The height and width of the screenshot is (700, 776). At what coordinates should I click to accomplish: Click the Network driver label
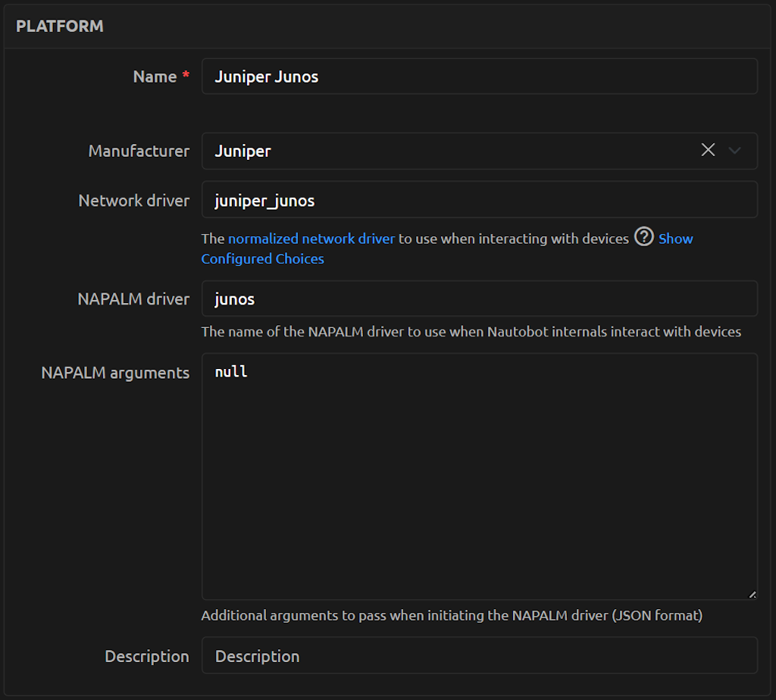(x=133, y=200)
